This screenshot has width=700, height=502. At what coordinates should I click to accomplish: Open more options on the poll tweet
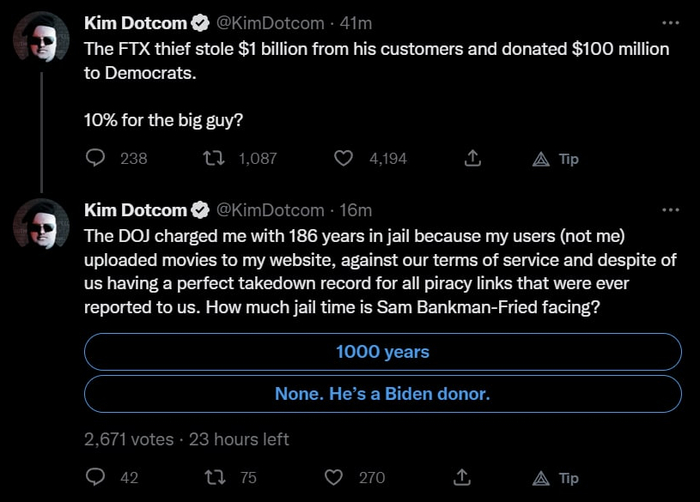pyautogui.click(x=670, y=210)
